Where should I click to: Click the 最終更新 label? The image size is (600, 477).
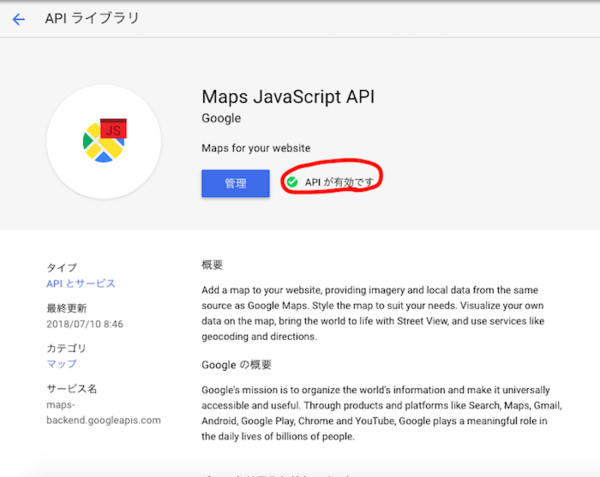point(67,308)
